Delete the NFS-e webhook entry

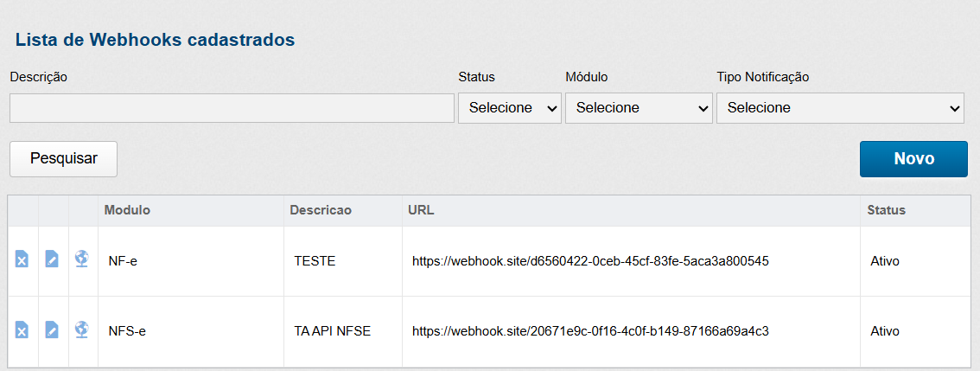pyautogui.click(x=22, y=329)
